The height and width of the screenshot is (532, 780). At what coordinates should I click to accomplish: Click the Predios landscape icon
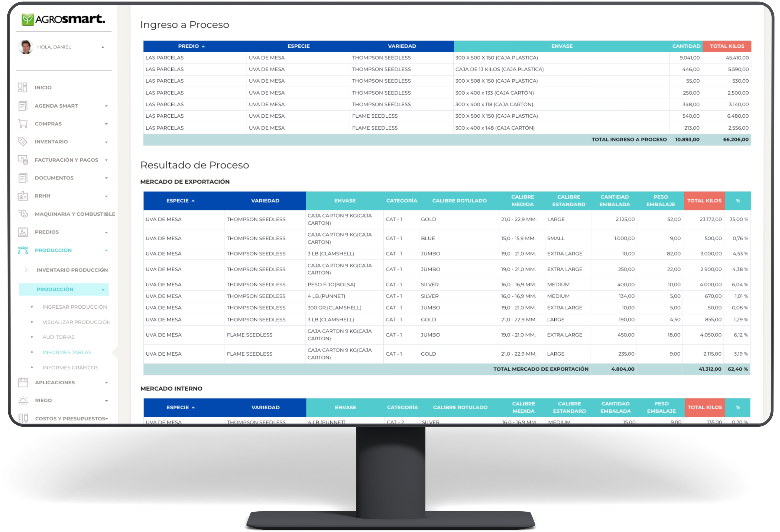point(22,232)
